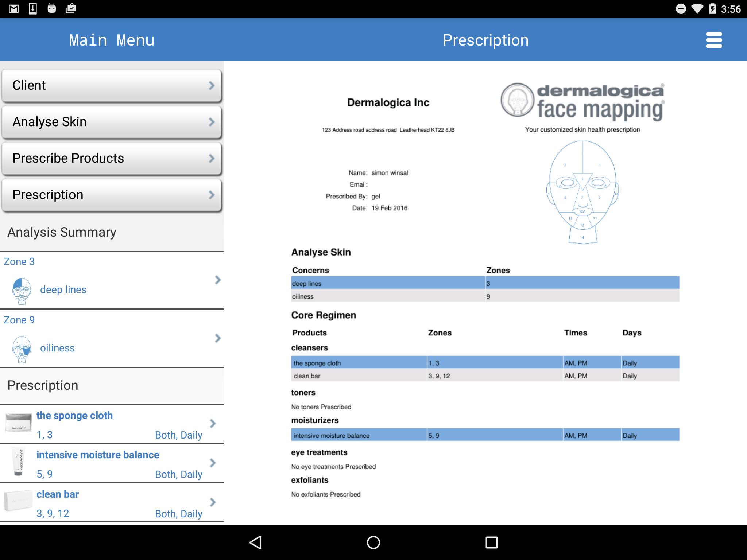Tap the task-complete notification icon
The width and height of the screenshot is (747, 560).
71,8
